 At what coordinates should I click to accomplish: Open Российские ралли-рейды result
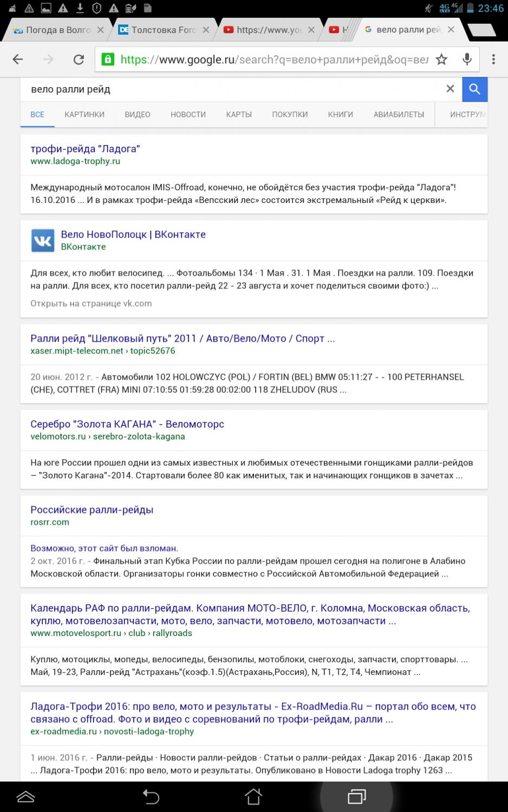(92, 509)
